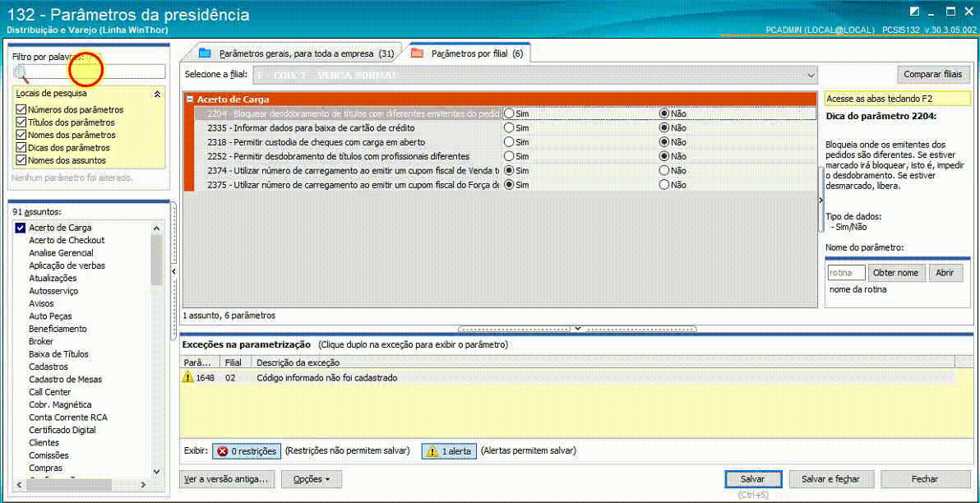Select Certificado Digital subject
Screen dimensions: 980x503
point(62,430)
